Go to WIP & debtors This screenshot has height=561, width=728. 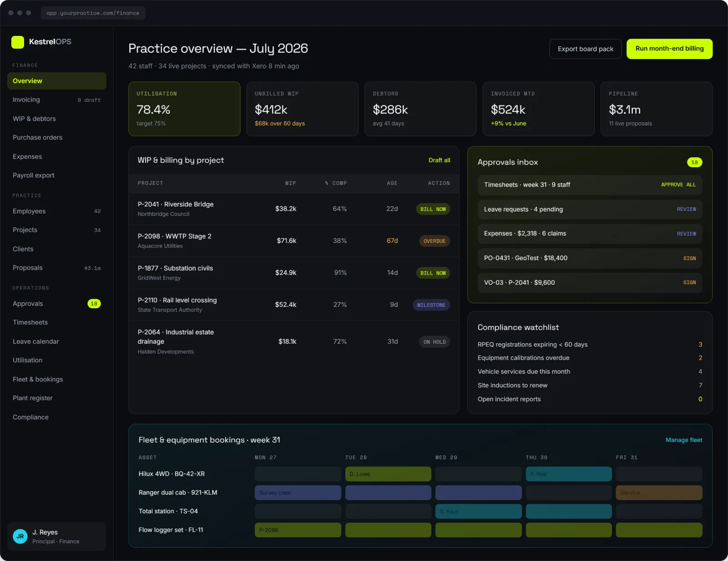point(57,119)
